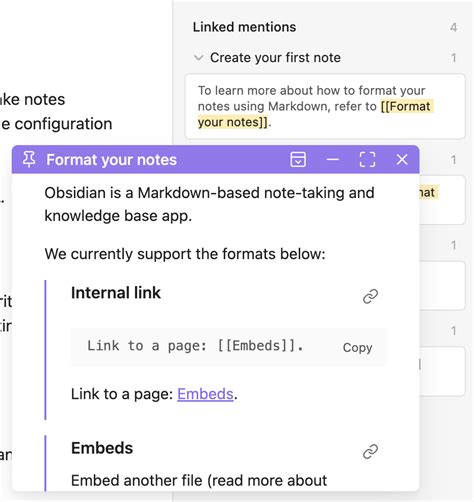Click the code text Link to a page: [[Embeds]]
The width and height of the screenshot is (474, 502).
point(195,346)
